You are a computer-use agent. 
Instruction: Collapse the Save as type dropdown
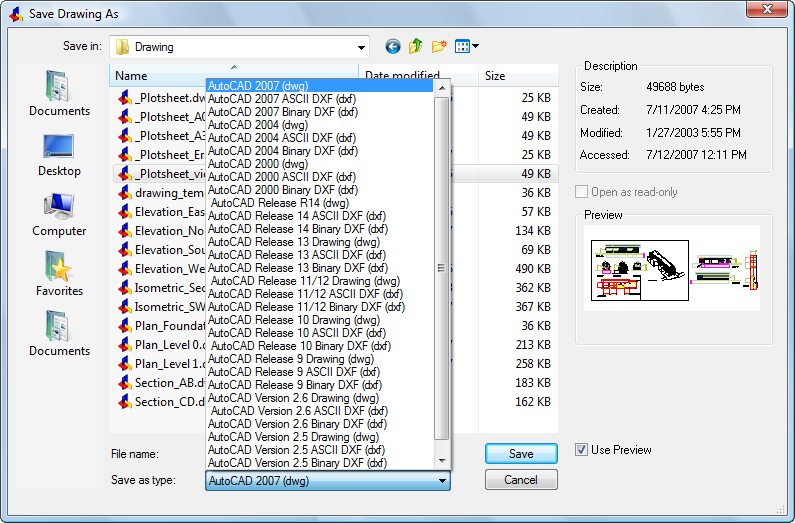point(442,480)
